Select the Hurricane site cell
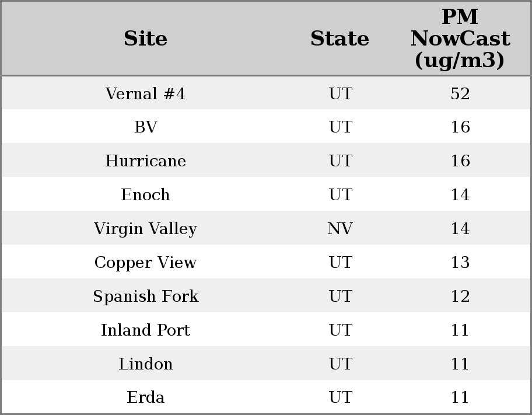Viewport: 532px width, 415px height. pyautogui.click(x=145, y=161)
